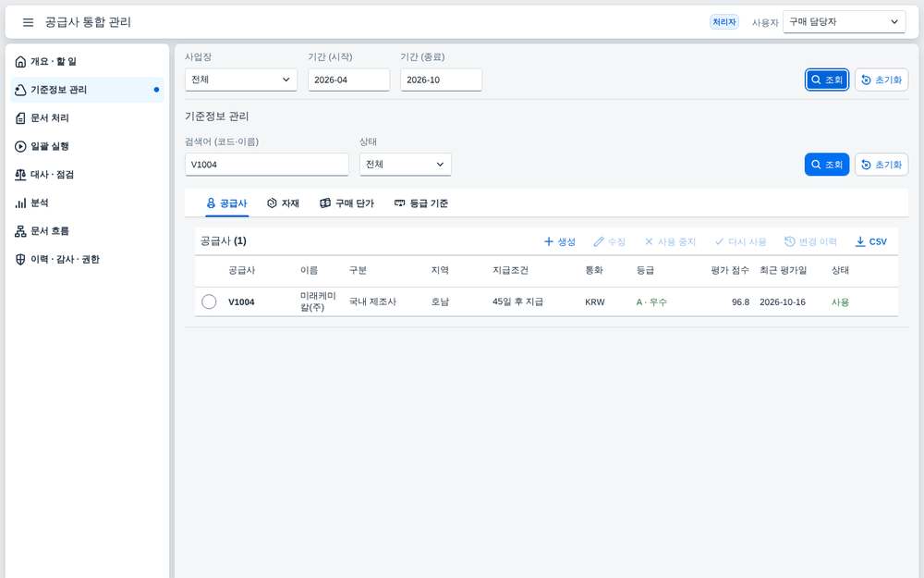Click the checkmark icon for 다시 사용
Screen dimensions: 924x578
[x=719, y=241]
